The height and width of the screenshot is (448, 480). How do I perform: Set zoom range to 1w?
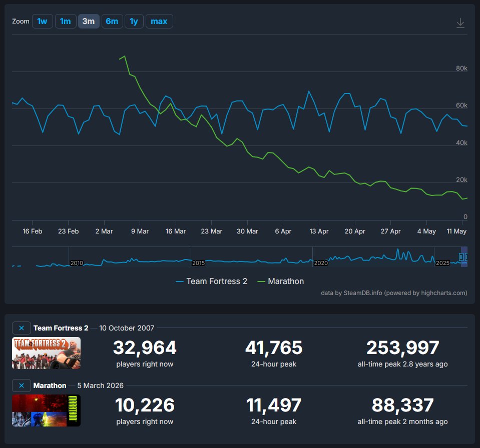(42, 21)
